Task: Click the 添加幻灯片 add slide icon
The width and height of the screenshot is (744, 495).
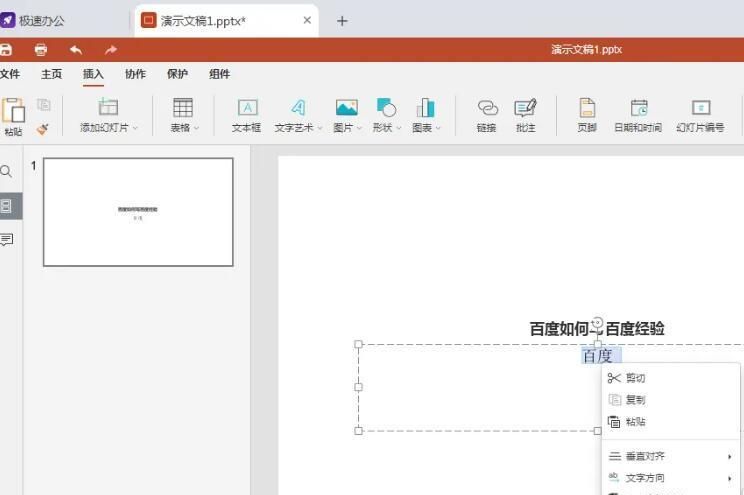Action: coord(108,107)
